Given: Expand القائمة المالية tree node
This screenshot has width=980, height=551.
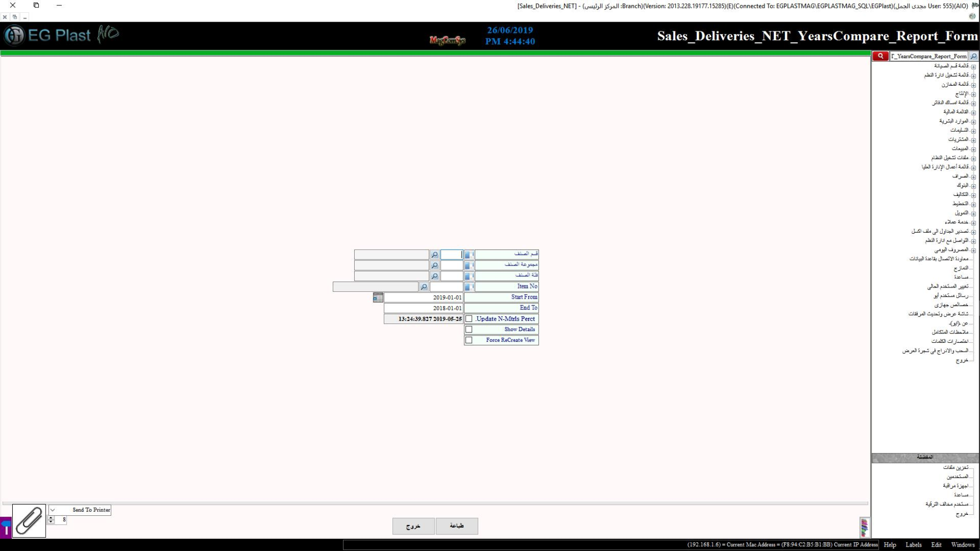Looking at the screenshot, I should [x=973, y=113].
